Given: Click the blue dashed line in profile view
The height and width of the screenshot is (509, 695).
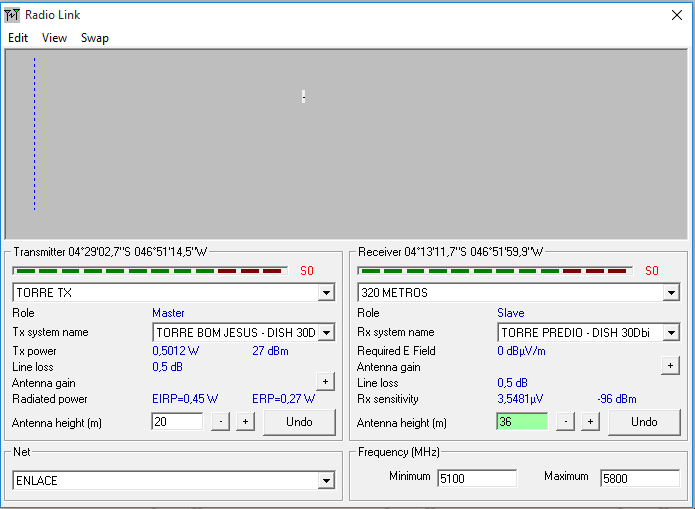Looking at the screenshot, I should coord(35,133).
